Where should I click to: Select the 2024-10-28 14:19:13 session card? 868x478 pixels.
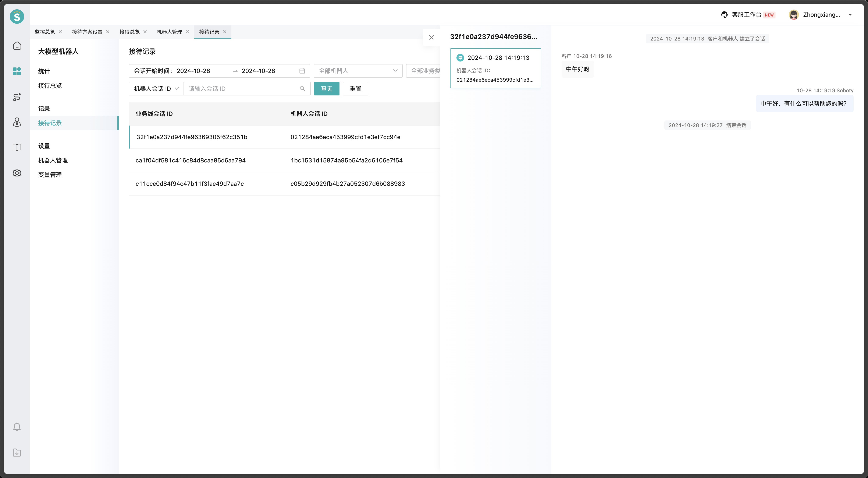point(495,68)
